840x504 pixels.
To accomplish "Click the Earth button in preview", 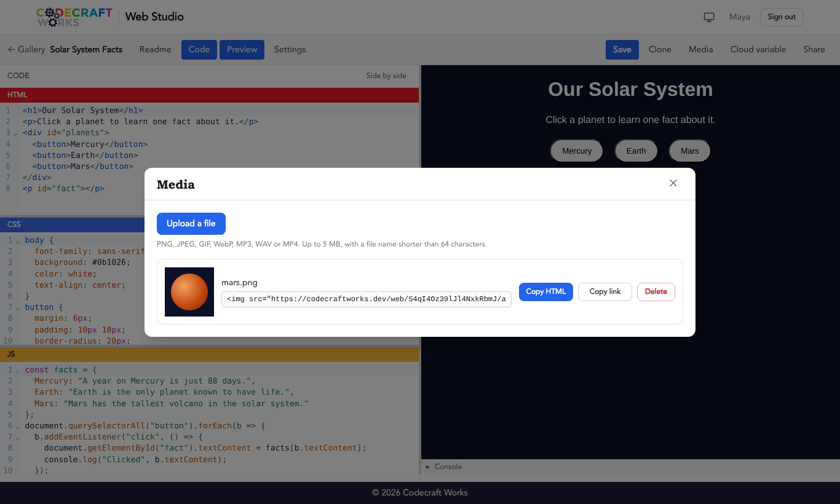I will pyautogui.click(x=636, y=151).
